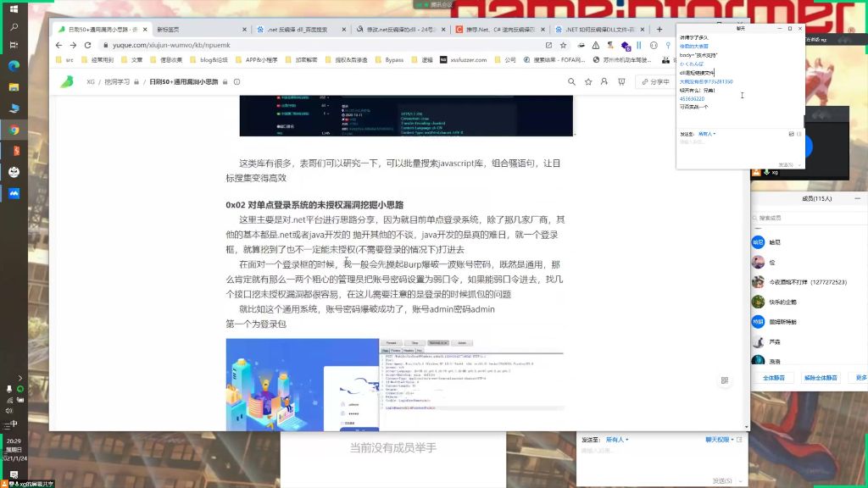868x488 pixels.
Task: Click the penguin QQ taskbar icon
Action: pos(14,172)
